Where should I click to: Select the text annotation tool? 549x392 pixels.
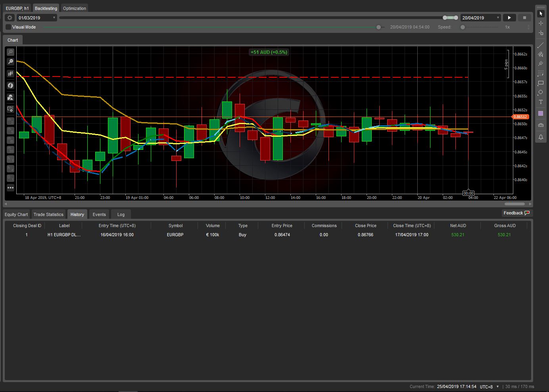541,102
